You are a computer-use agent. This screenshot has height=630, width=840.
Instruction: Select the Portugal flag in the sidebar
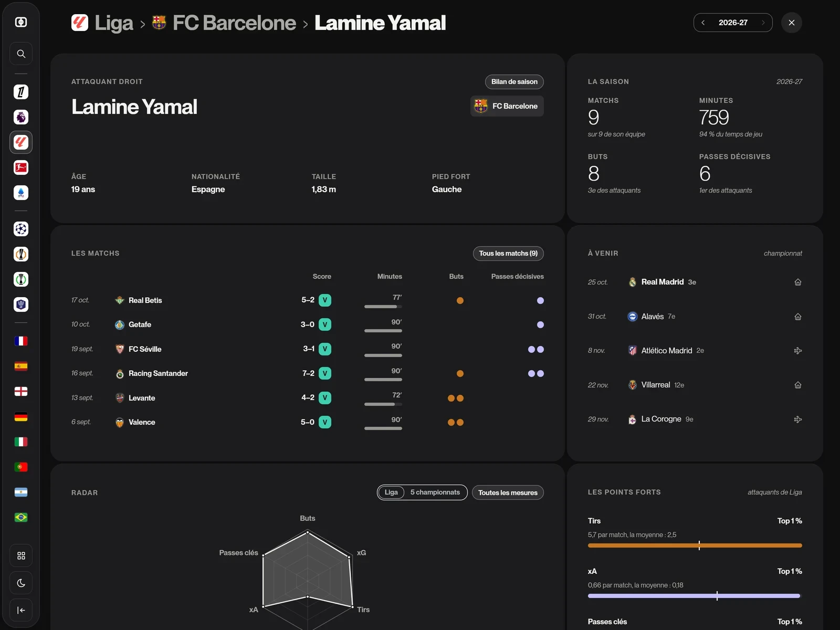click(x=21, y=467)
